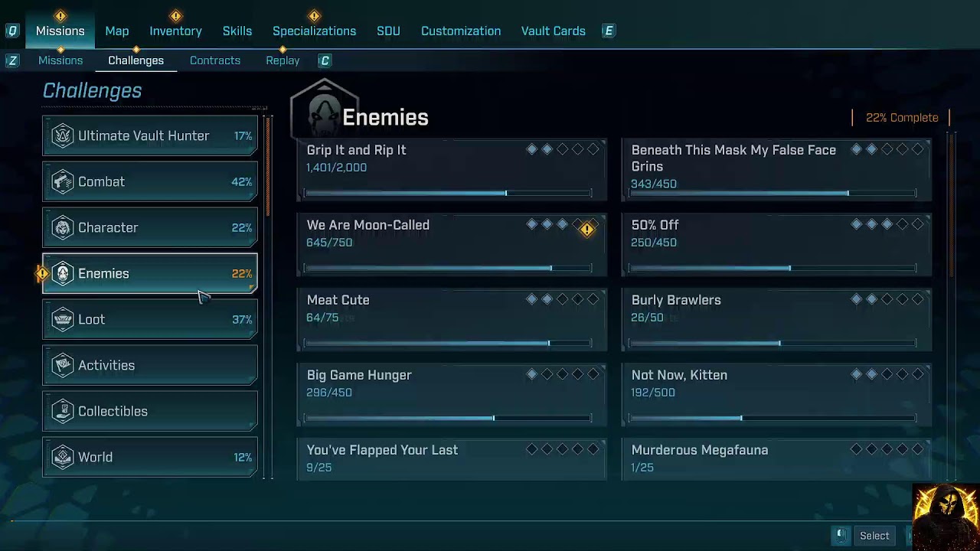Image resolution: width=980 pixels, height=551 pixels.
Task: Select the Ultimate Vault Hunter challenge category
Action: point(150,136)
